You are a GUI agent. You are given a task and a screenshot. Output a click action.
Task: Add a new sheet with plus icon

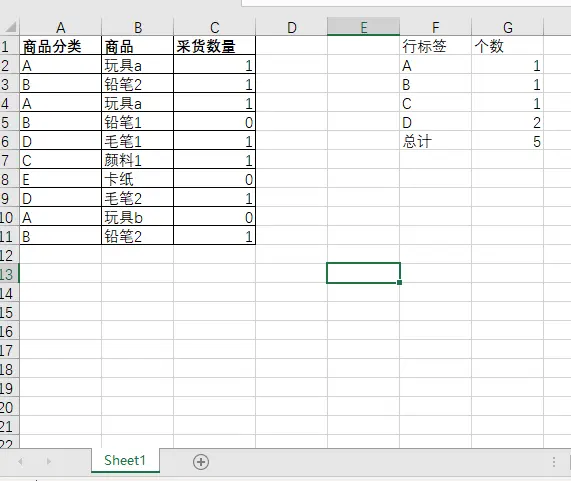point(201,462)
